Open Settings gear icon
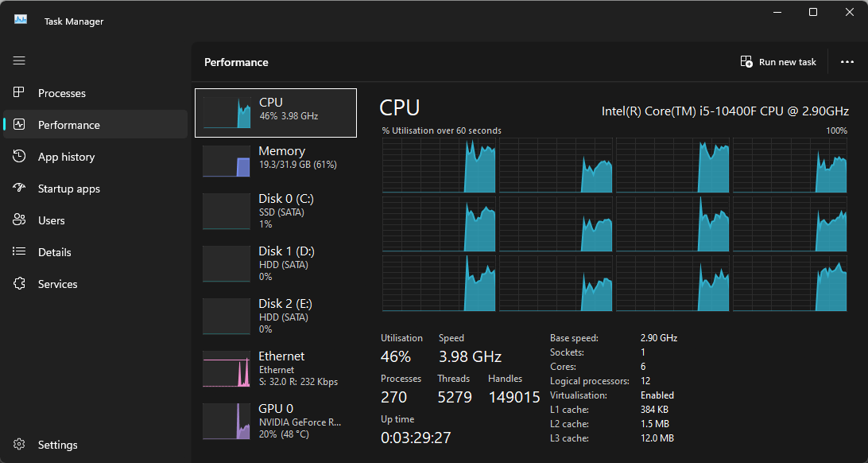 pos(19,444)
